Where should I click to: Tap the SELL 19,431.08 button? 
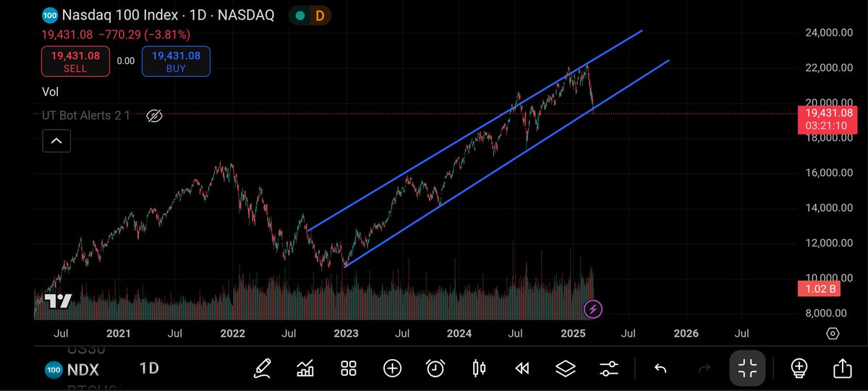pyautogui.click(x=75, y=62)
